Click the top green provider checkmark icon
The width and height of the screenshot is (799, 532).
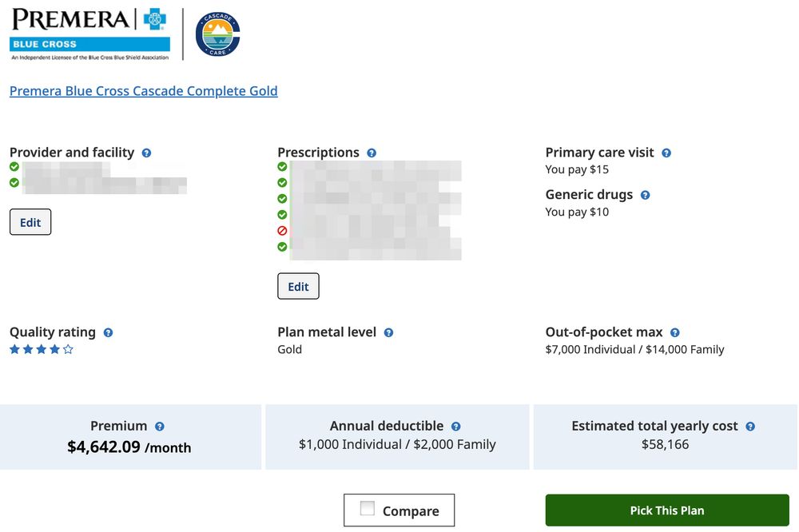pos(13,167)
